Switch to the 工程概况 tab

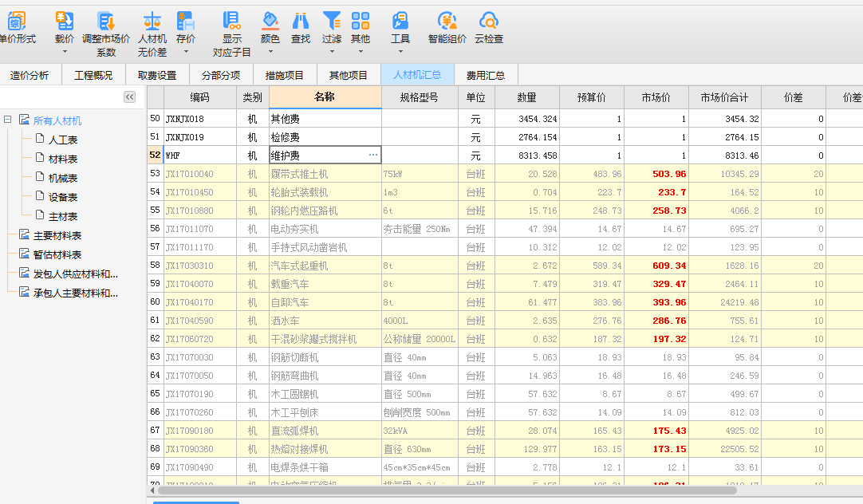coord(93,76)
